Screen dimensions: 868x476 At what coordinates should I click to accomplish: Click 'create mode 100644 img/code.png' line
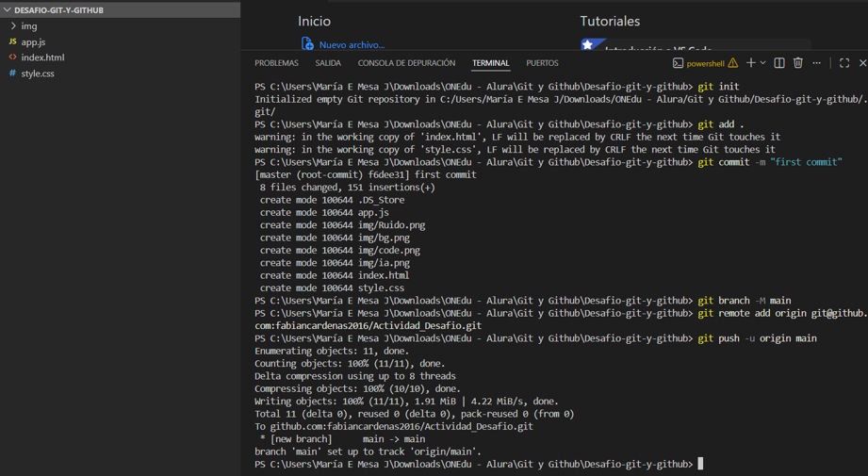[x=339, y=250]
